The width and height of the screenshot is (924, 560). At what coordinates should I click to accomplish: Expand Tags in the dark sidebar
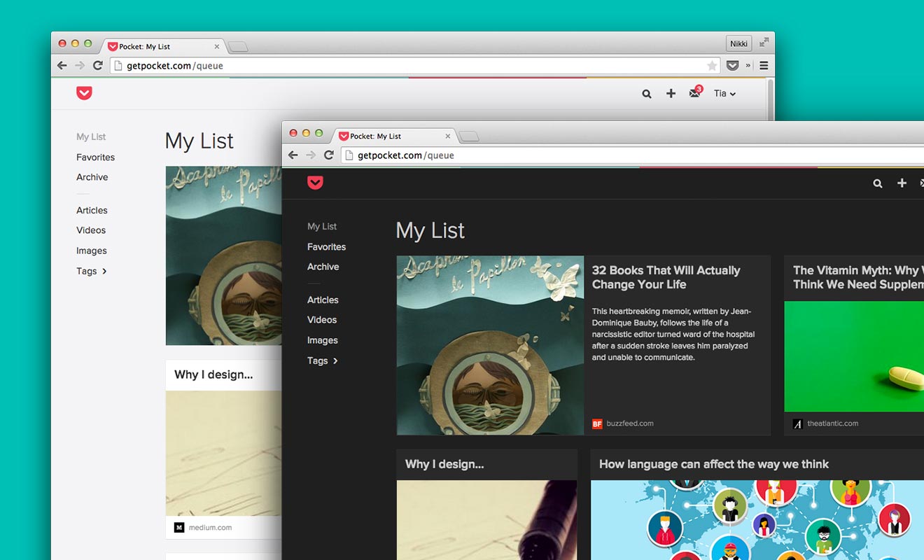[x=323, y=360]
